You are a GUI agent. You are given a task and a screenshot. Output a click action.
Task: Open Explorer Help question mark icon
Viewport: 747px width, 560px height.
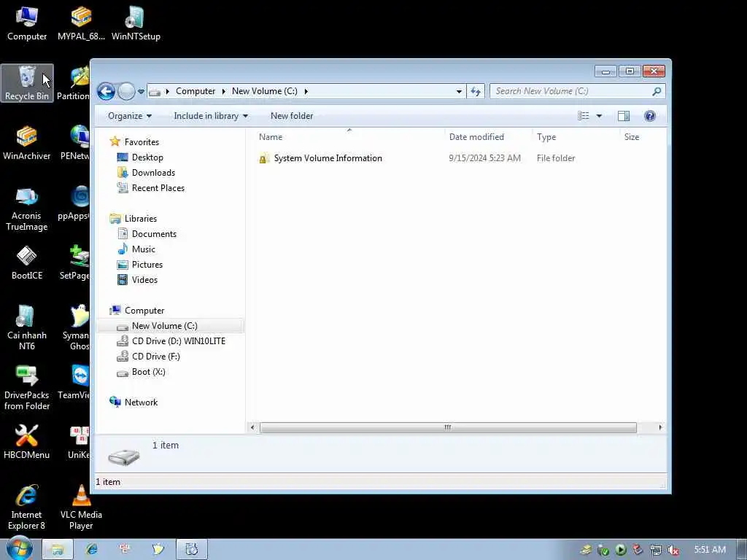tap(649, 116)
